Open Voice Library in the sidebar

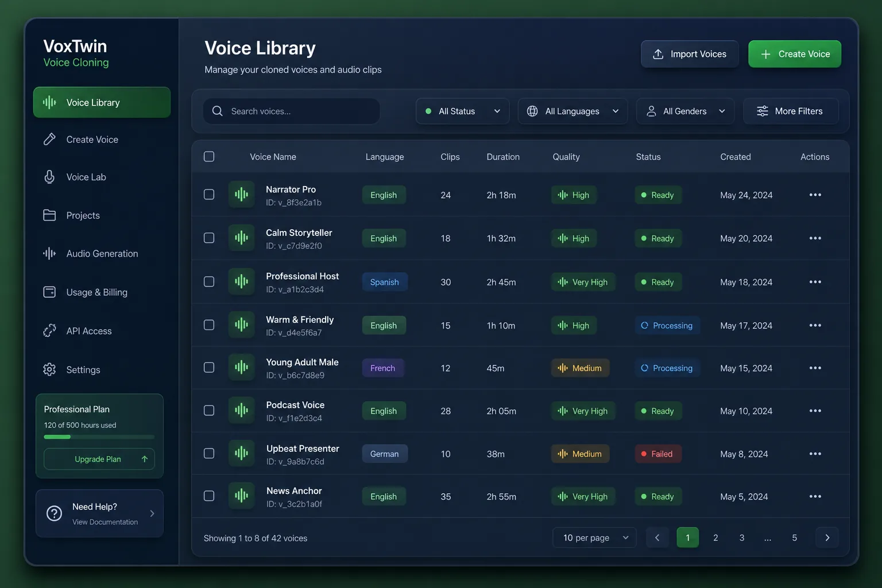point(102,102)
